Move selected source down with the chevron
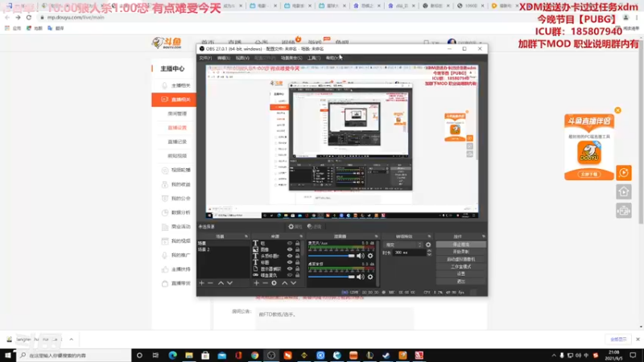Image resolution: width=644 pixels, height=362 pixels. [x=293, y=283]
